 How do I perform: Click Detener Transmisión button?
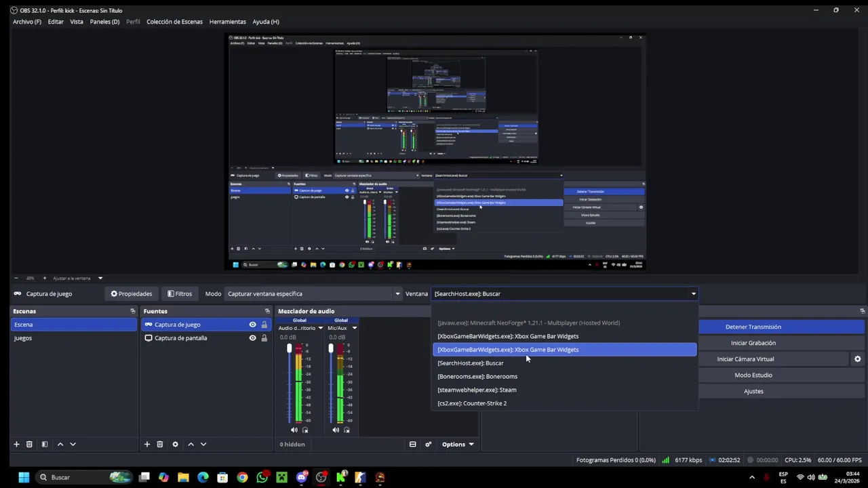coord(753,327)
